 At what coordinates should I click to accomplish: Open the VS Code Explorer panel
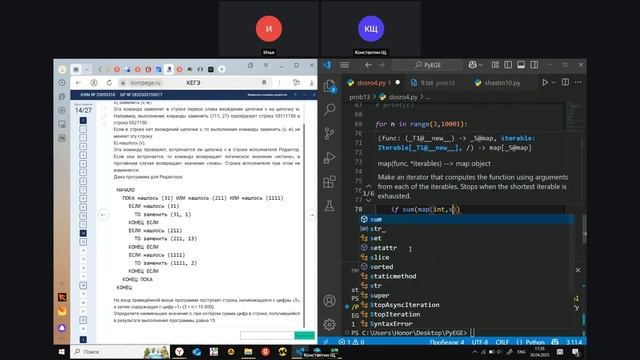click(x=329, y=85)
